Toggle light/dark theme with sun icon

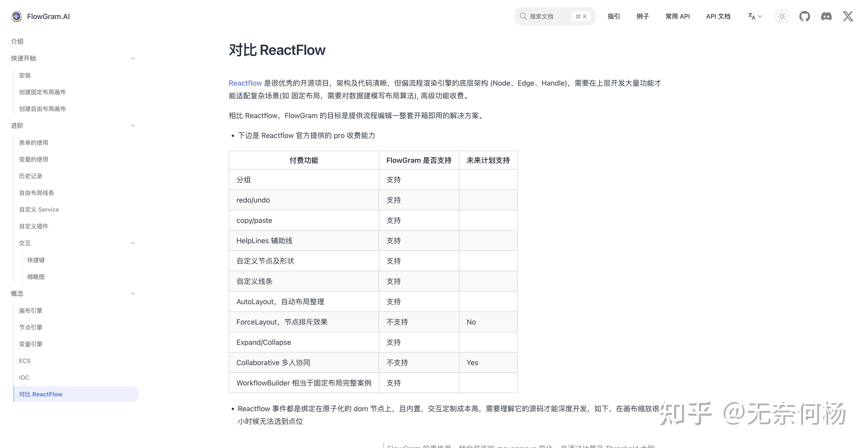[782, 16]
